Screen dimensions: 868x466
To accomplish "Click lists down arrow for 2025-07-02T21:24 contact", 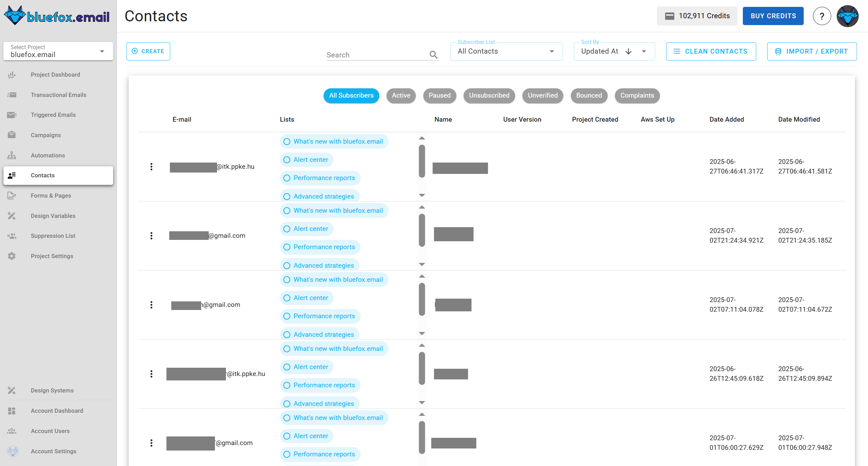I will (422, 264).
